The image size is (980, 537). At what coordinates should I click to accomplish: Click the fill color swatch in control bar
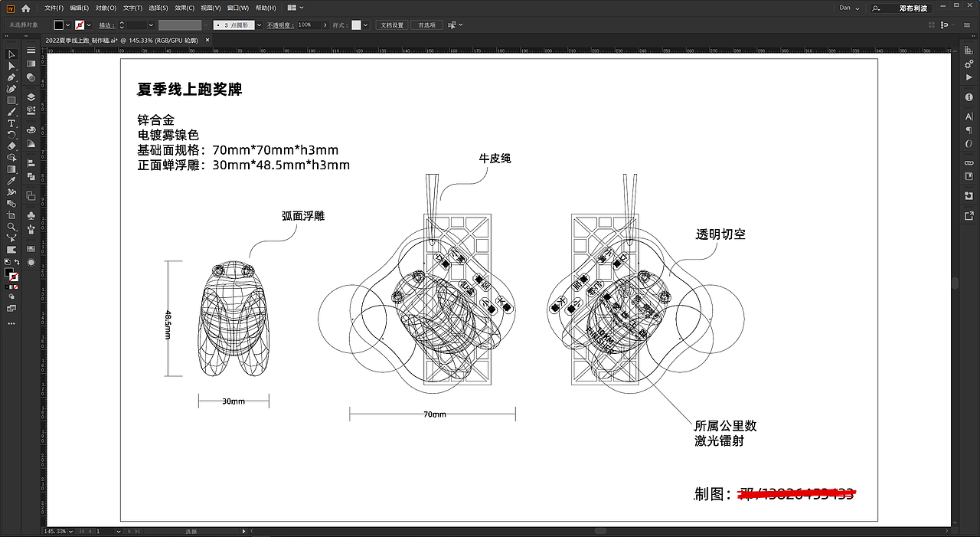tap(58, 25)
